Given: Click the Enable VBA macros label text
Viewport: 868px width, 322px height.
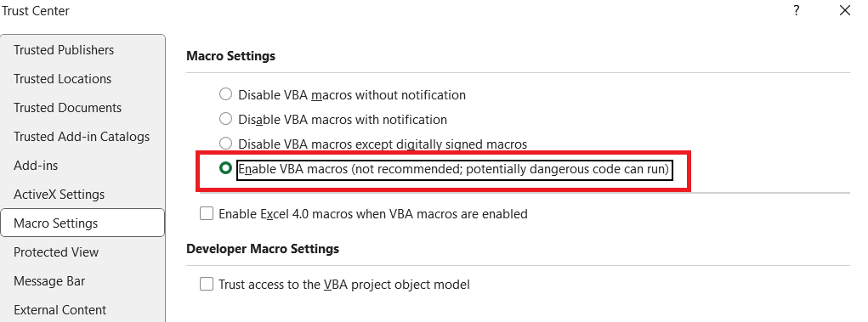Looking at the screenshot, I should tap(454, 169).
